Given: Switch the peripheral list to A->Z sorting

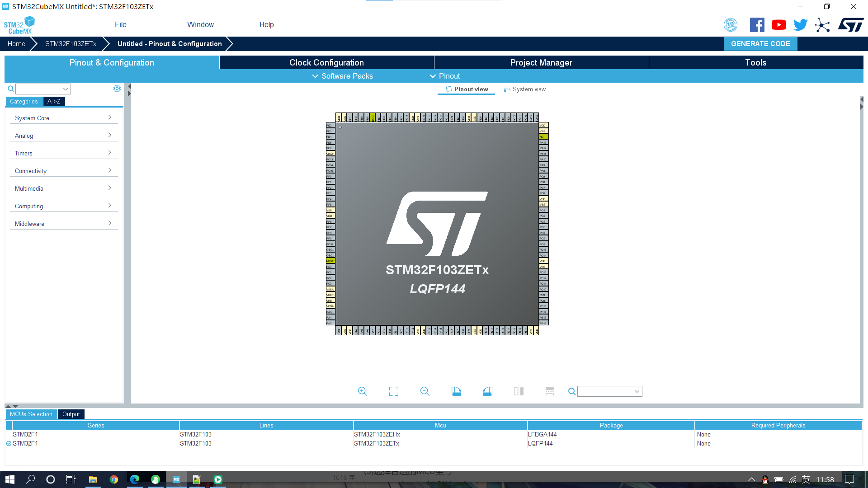Looking at the screenshot, I should (x=54, y=102).
